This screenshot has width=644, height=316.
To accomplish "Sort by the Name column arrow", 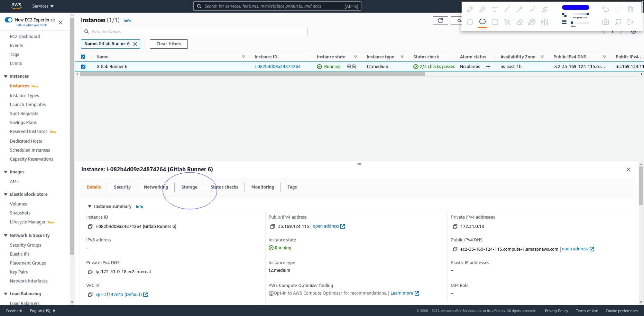I will (243, 57).
